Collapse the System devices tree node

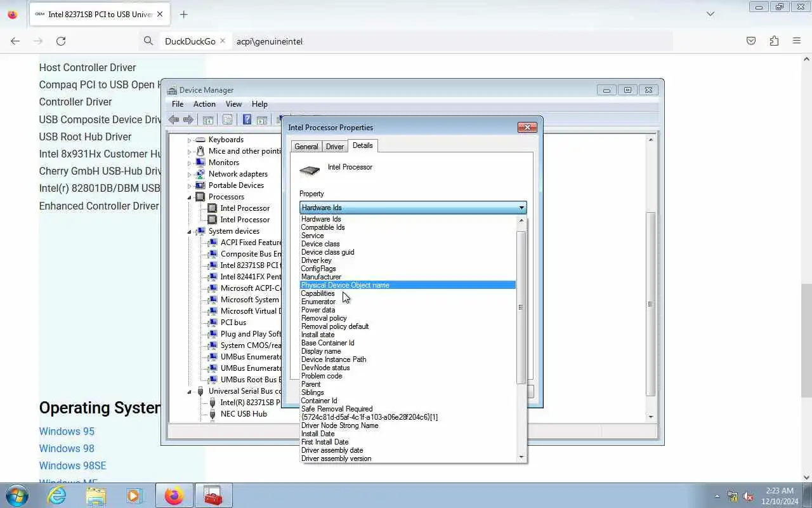tap(189, 231)
